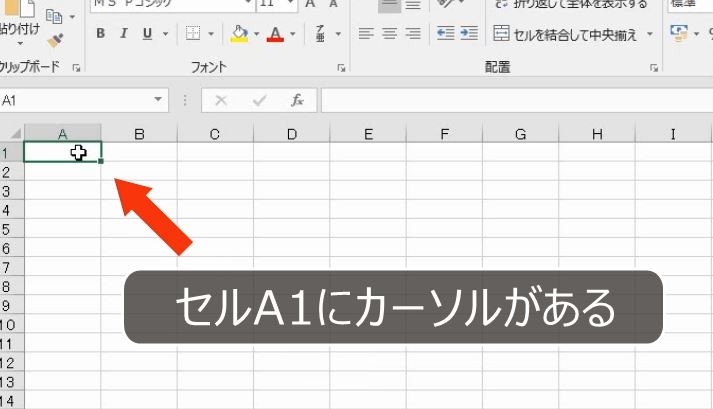Select row 5 header
Viewport: 713px width, 409px height.
[x=11, y=229]
